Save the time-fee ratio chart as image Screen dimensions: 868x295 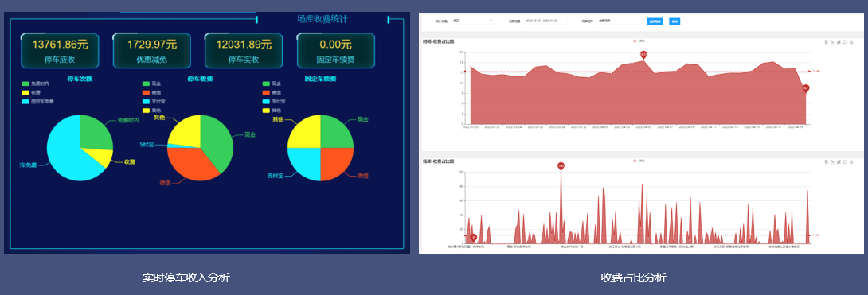851,42
